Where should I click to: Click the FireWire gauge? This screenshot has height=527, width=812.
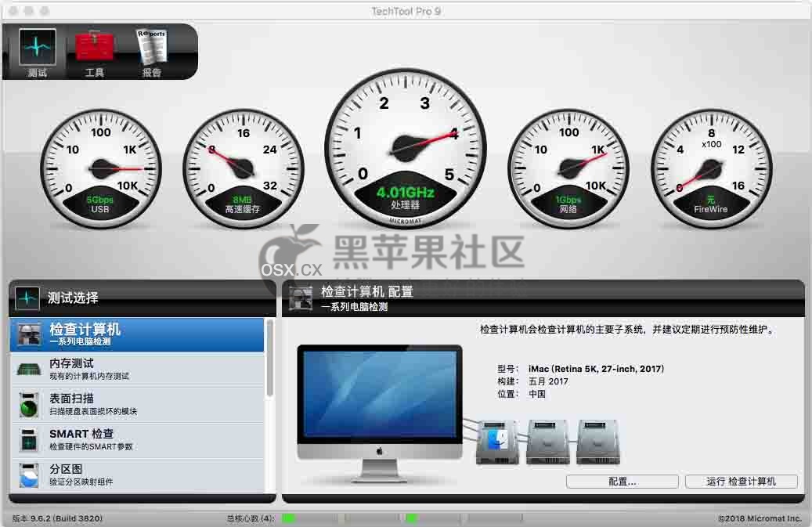tap(711, 169)
